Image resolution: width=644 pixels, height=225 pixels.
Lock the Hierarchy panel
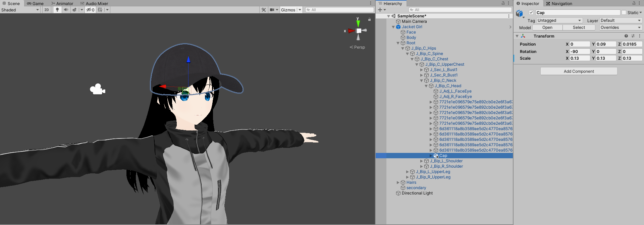[503, 3]
